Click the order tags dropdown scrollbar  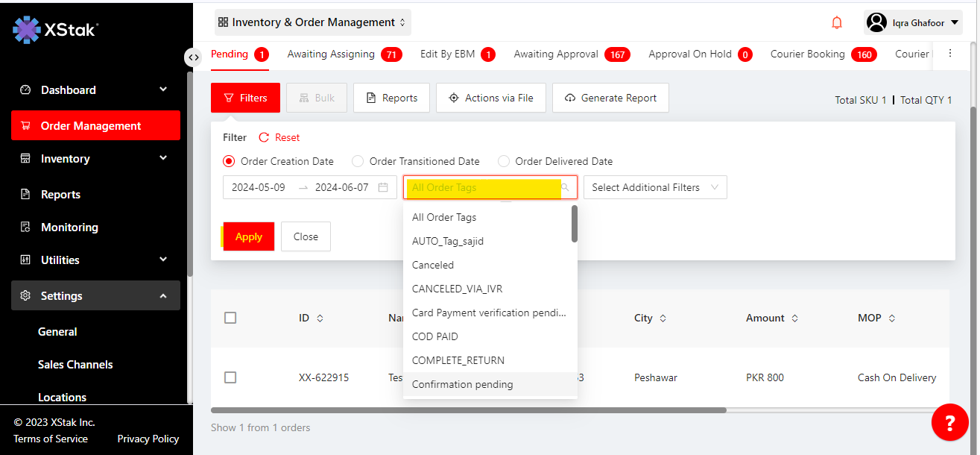574,225
